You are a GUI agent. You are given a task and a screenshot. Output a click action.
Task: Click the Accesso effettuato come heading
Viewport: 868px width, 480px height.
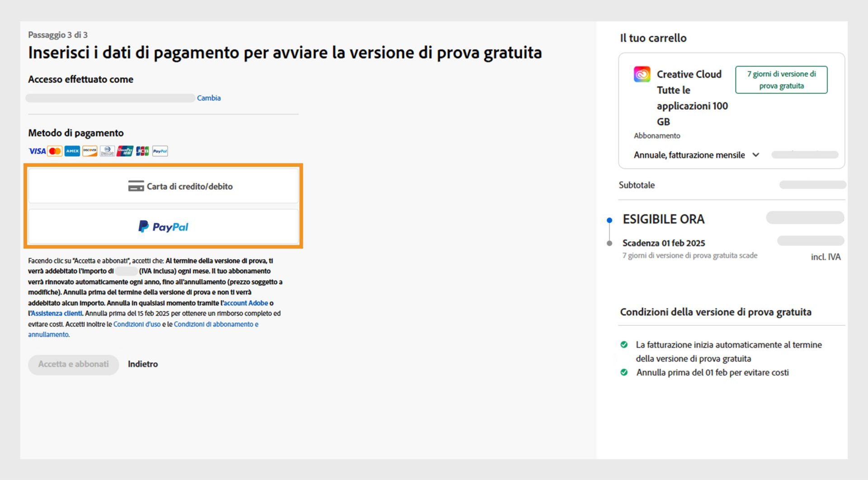click(x=81, y=80)
